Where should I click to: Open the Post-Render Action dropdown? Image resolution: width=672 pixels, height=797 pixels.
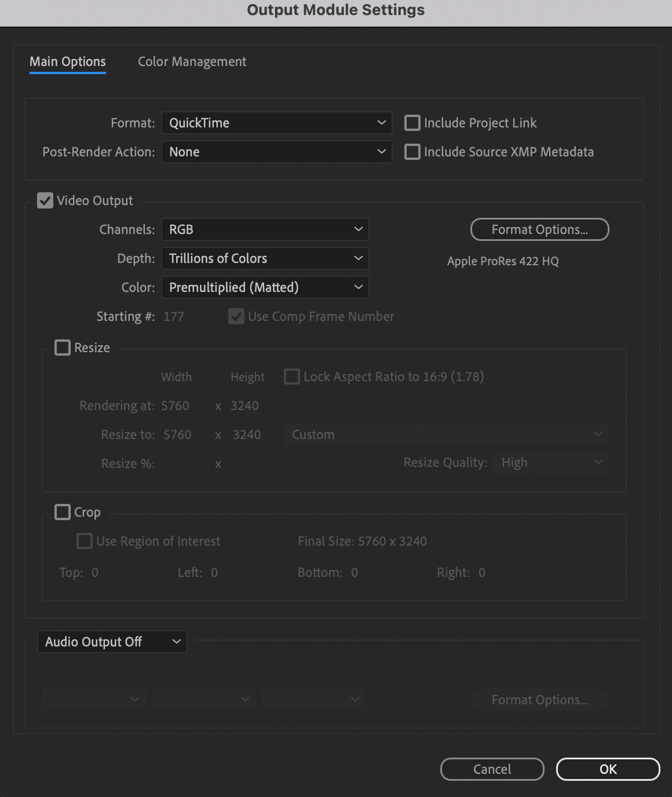coord(276,152)
